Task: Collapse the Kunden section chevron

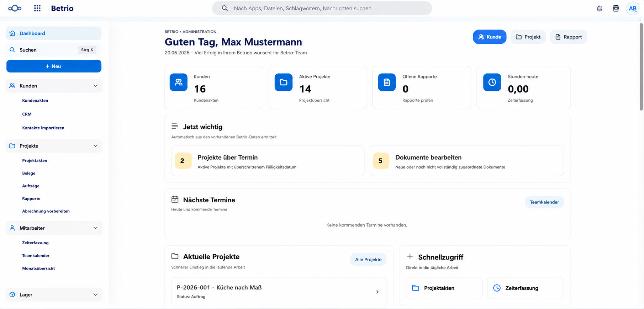Action: click(95, 86)
